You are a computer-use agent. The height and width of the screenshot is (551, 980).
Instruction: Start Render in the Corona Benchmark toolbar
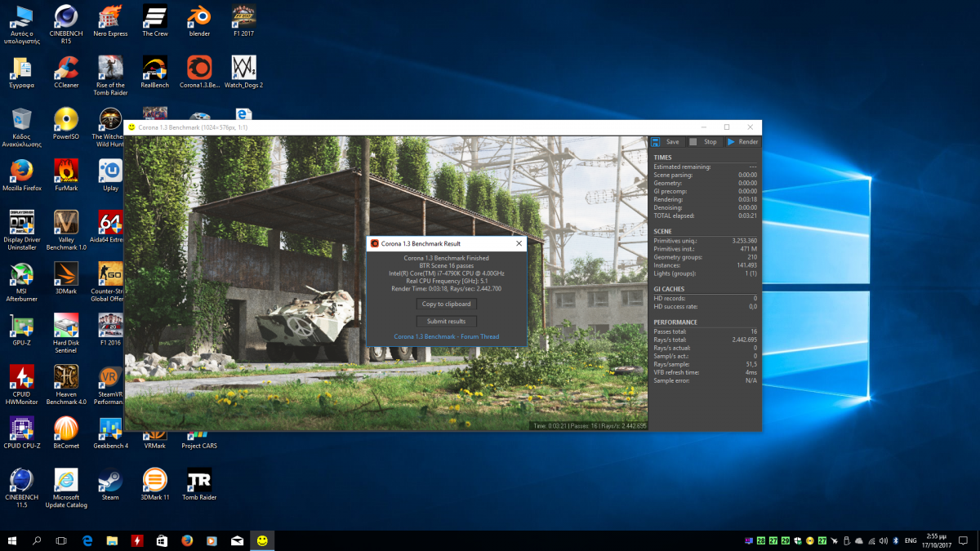click(742, 141)
